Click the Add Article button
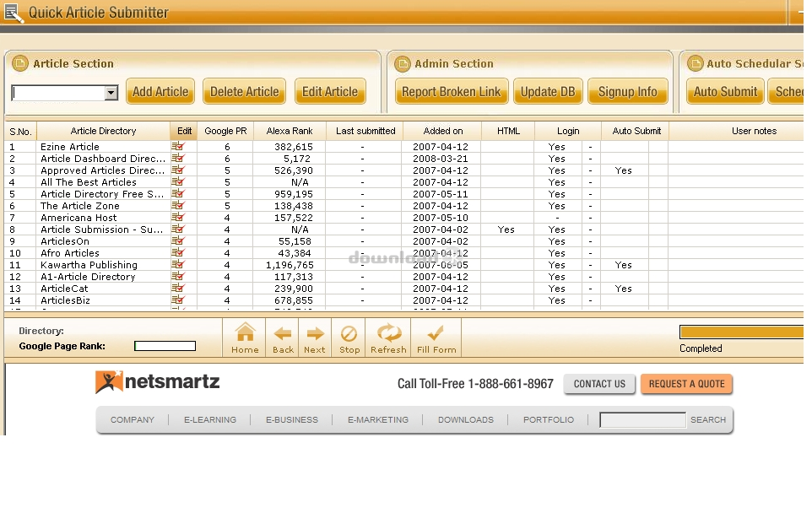Screen dimensions: 812x513 tap(160, 92)
